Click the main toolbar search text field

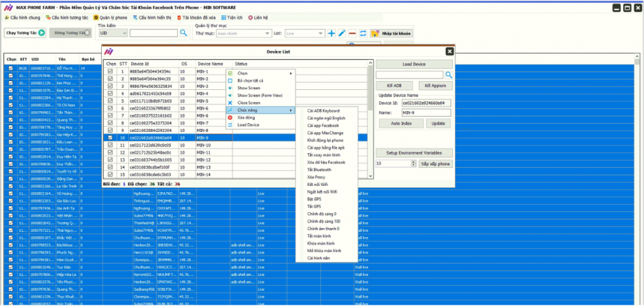pos(153,33)
